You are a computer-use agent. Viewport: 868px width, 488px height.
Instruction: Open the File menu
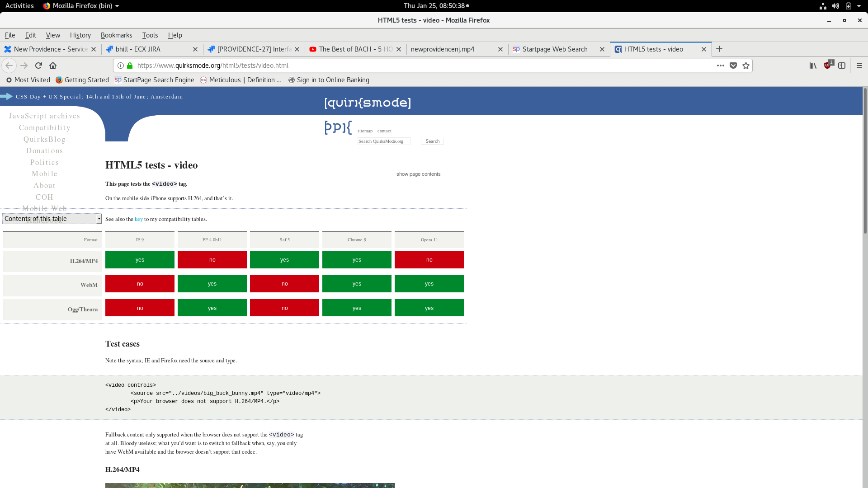click(x=10, y=35)
